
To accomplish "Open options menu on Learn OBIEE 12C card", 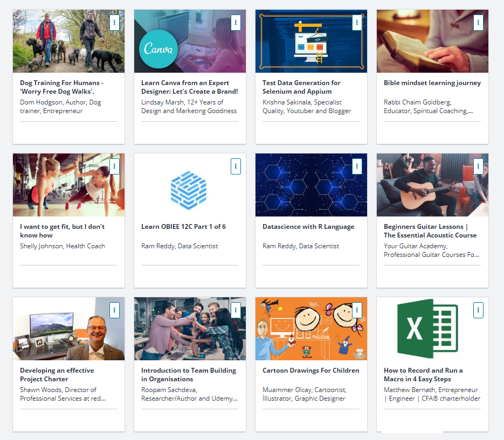I will [x=236, y=166].
